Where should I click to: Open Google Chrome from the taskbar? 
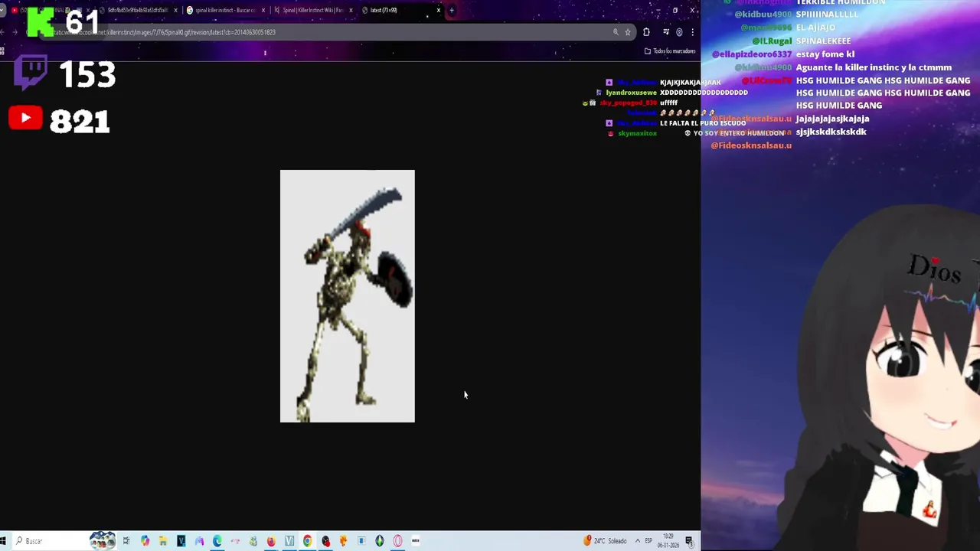click(307, 541)
